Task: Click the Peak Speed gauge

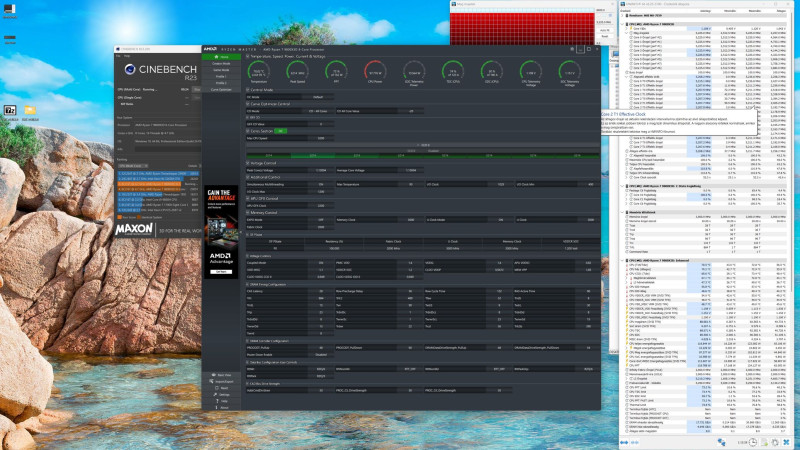Action: tap(297, 72)
